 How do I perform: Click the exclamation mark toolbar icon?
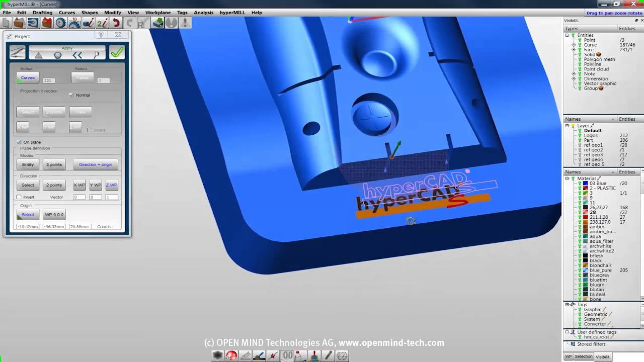[x=185, y=23]
